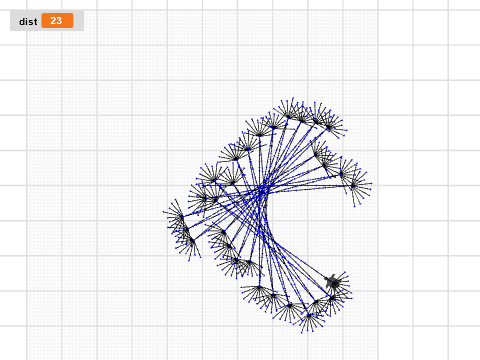Click the fan cluster nearest the central hub
Viewport: 480px width, 360px height.
(231, 183)
